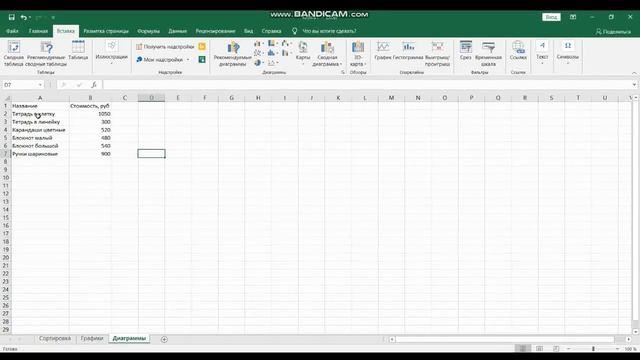The image size is (640, 360).
Task: Switch to the Рецензирование tab
Action: click(215, 31)
